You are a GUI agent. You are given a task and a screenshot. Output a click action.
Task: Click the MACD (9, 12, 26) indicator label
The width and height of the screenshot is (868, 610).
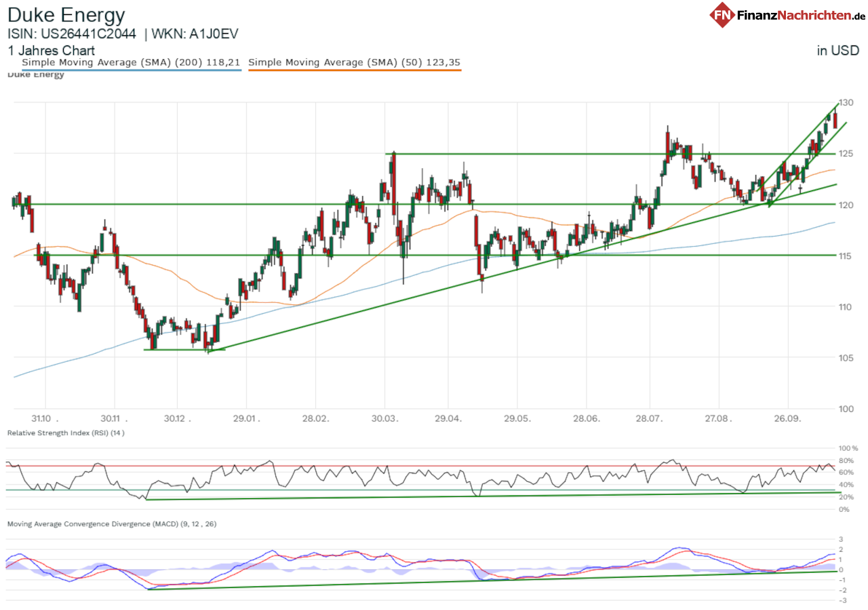[x=111, y=524]
